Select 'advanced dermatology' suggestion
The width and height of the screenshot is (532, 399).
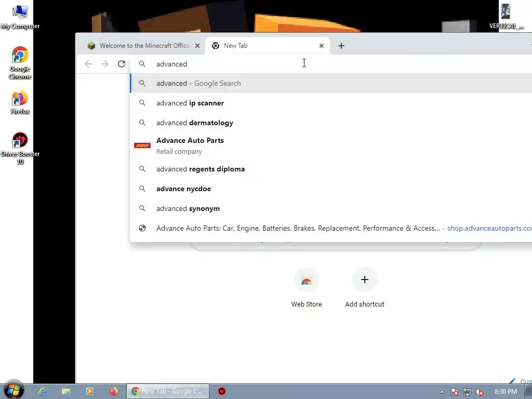coord(331,123)
